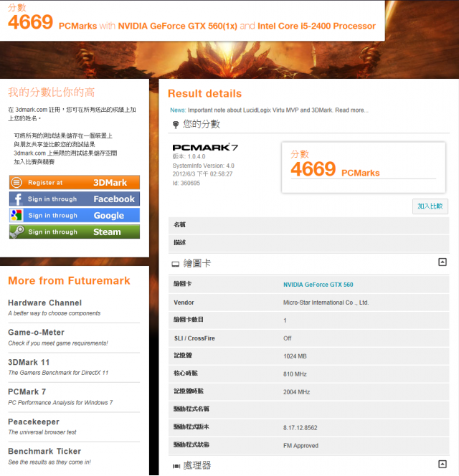Open the Hardware Channel link
Viewport: 459px width, 476px height.
click(x=44, y=303)
